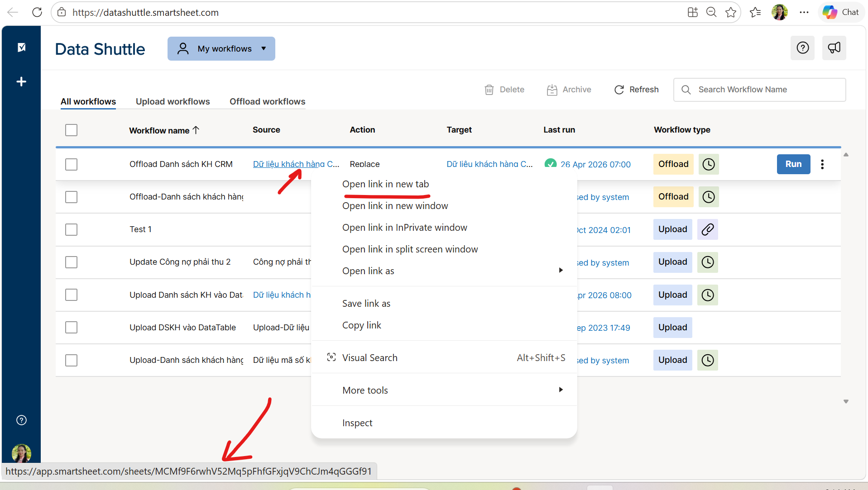Open the Test 1 workflow row
This screenshot has height=490, width=868.
coord(140,229)
